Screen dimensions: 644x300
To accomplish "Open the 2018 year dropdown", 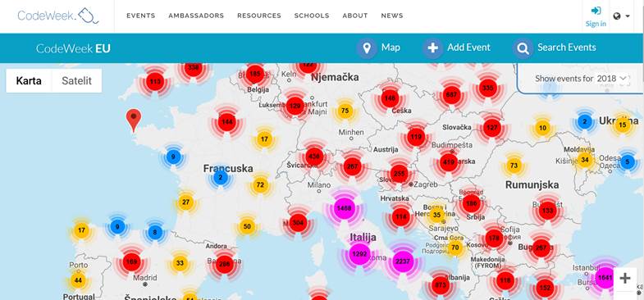I will point(612,78).
